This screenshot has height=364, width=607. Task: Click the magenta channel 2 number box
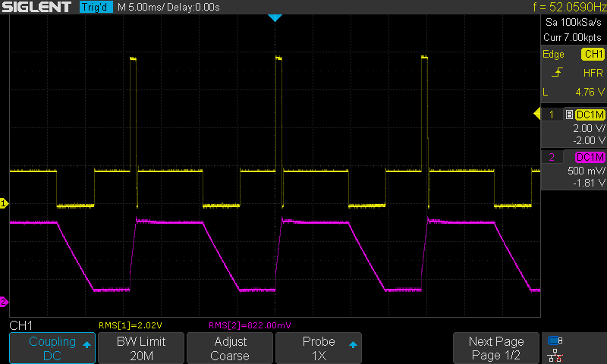552,157
